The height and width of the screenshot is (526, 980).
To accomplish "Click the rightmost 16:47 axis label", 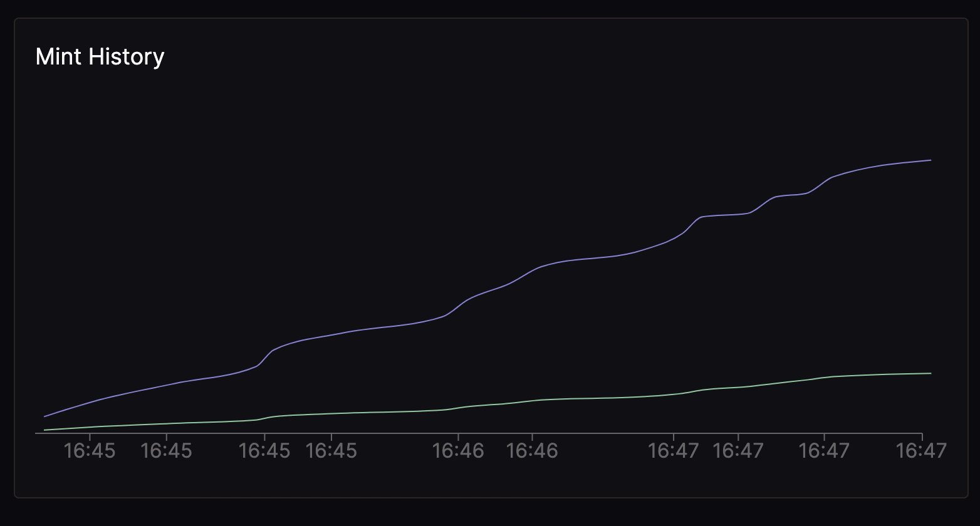I will coord(921,450).
